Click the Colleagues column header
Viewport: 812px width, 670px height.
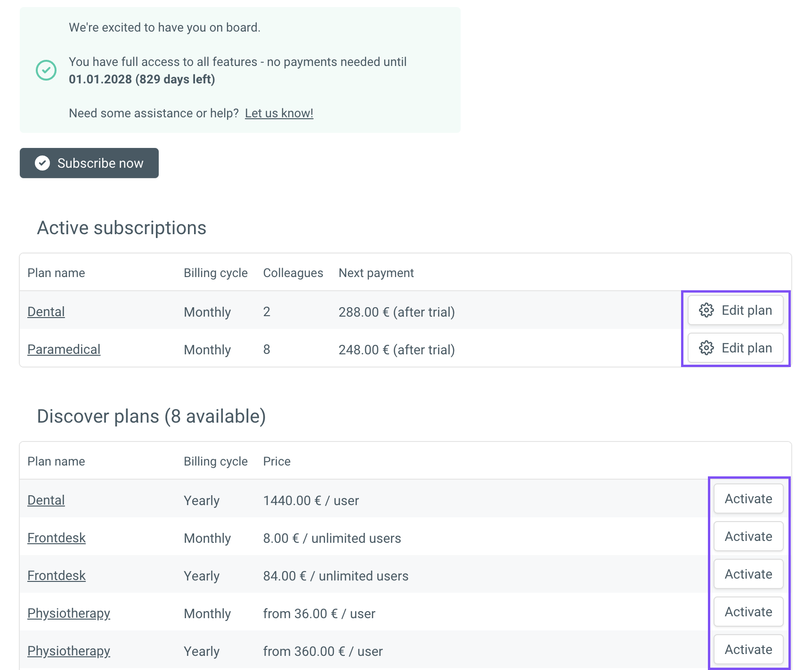click(x=293, y=273)
